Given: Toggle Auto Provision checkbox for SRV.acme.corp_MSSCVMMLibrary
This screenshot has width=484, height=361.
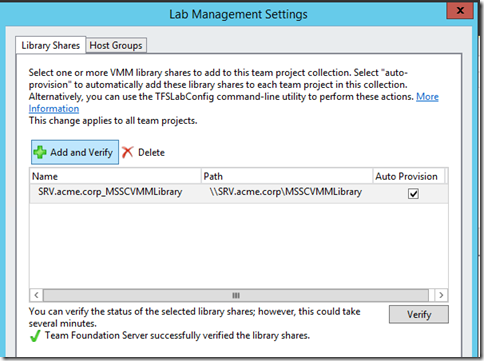Looking at the screenshot, I should (x=413, y=194).
